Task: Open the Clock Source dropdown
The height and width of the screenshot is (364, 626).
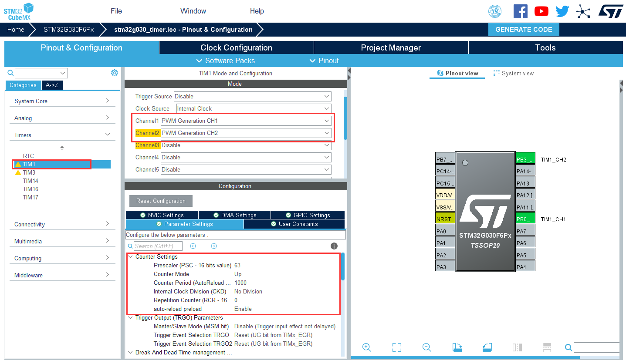Action: [x=254, y=108]
